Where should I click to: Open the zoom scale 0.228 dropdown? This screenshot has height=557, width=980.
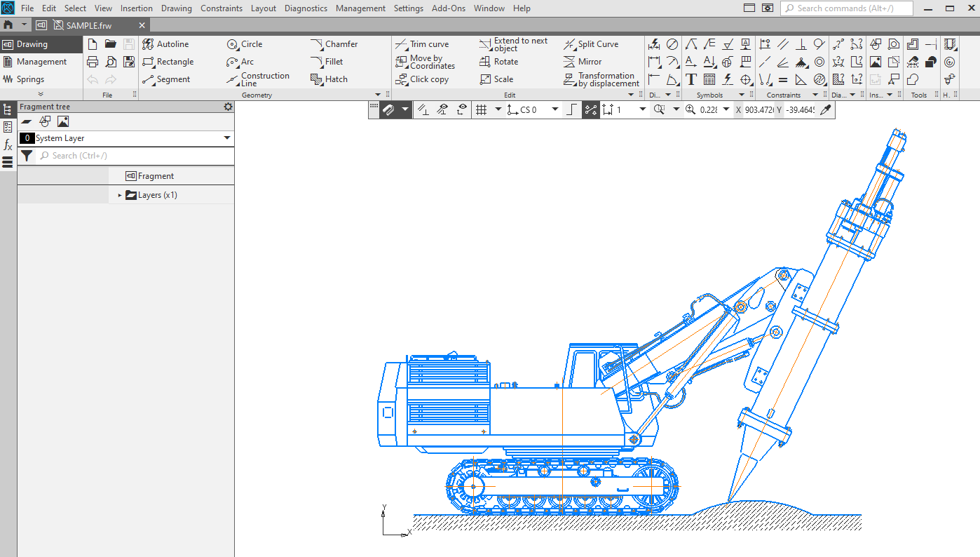click(x=726, y=109)
